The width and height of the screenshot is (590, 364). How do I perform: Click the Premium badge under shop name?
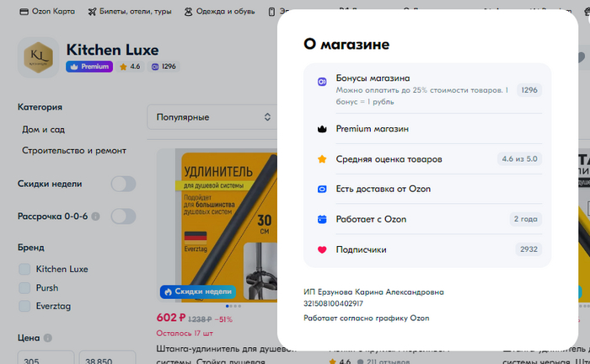[x=89, y=67]
